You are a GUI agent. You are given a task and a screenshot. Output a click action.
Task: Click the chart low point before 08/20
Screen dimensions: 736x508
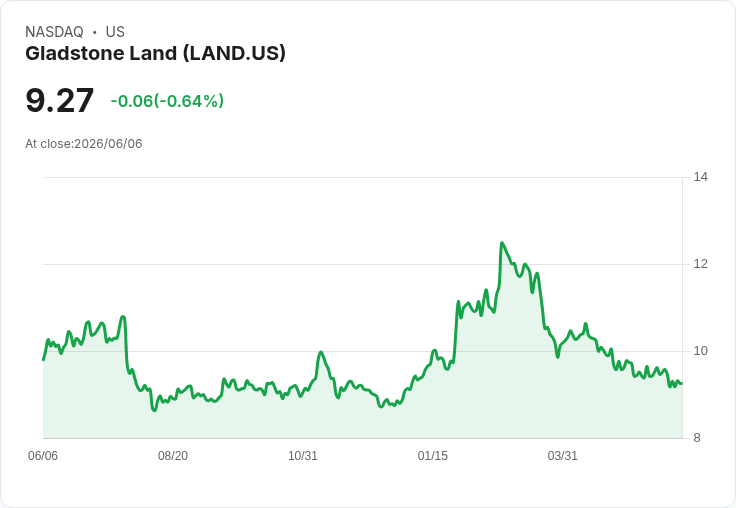pos(154,410)
